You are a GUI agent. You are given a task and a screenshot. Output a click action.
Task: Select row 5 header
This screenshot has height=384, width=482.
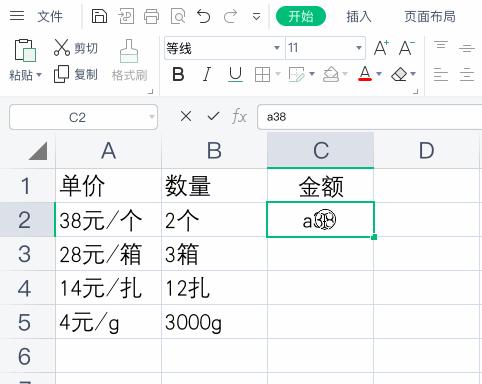[x=27, y=322]
